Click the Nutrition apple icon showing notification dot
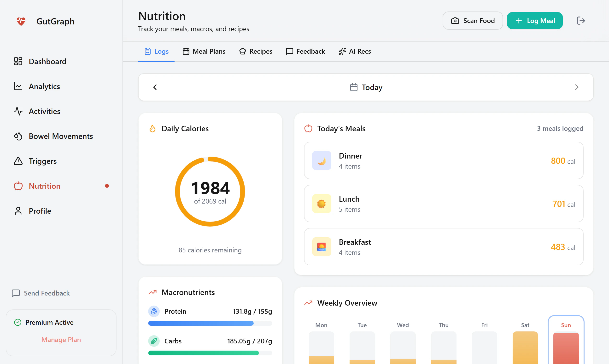Image resolution: width=609 pixels, height=364 pixels. (18, 186)
